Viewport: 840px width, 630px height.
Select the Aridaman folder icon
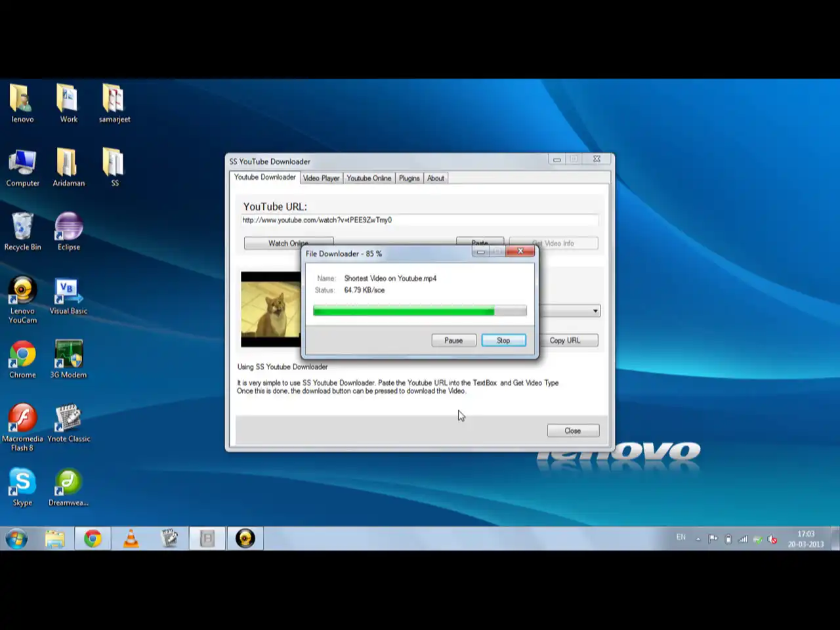(x=68, y=167)
